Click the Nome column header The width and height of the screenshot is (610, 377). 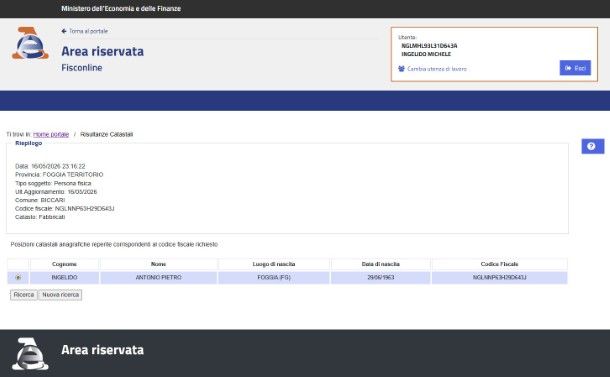[158, 264]
